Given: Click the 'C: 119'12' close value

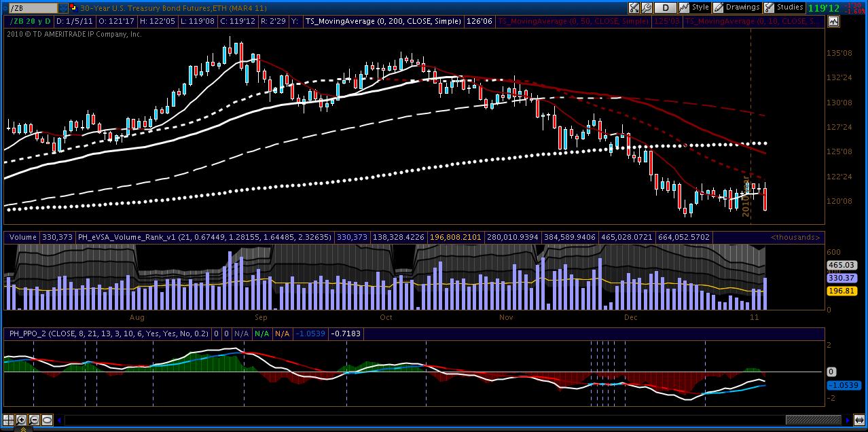Looking at the screenshot, I should (238, 21).
